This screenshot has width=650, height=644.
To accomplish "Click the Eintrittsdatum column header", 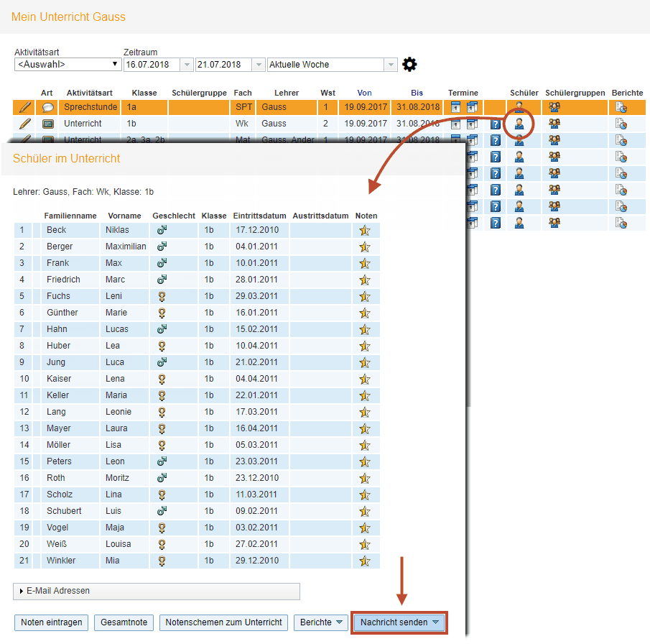I will click(259, 216).
